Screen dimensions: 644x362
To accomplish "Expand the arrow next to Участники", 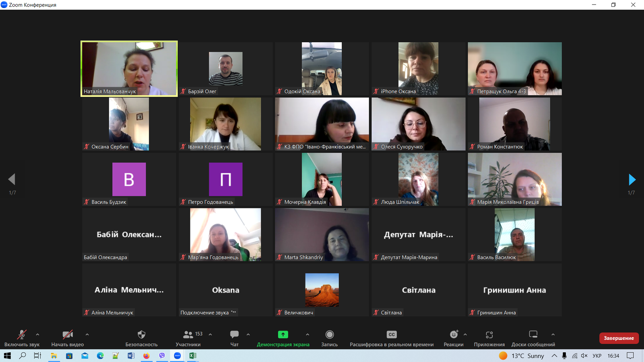I will [210, 334].
